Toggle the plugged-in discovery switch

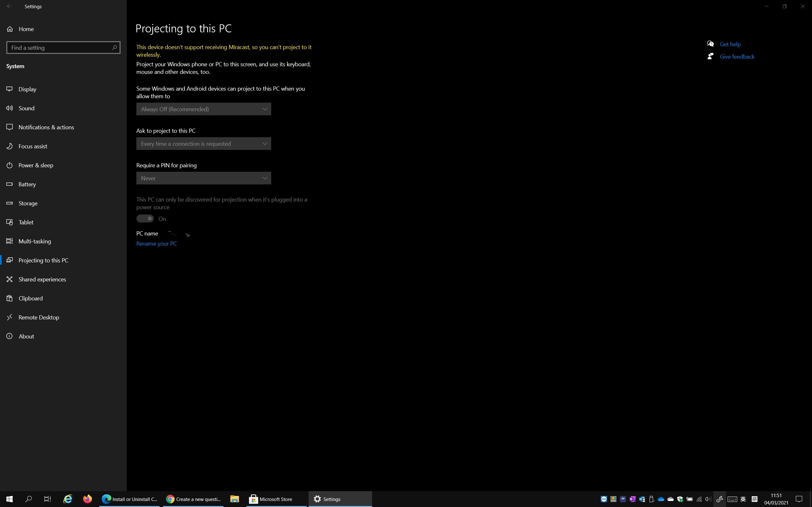[145, 219]
